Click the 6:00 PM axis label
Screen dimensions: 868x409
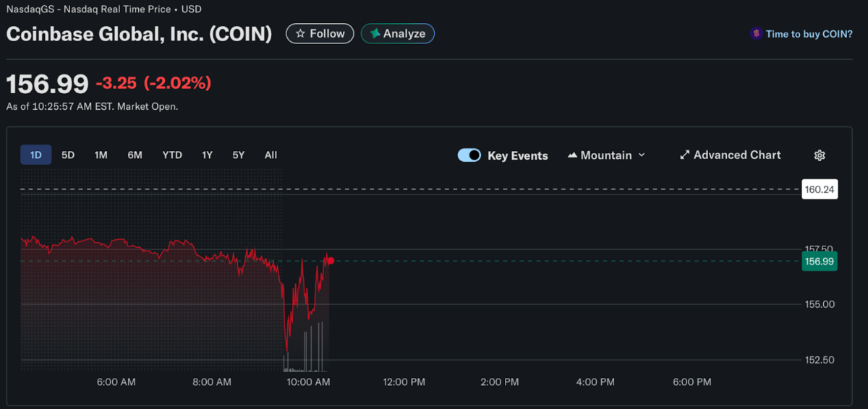click(692, 382)
